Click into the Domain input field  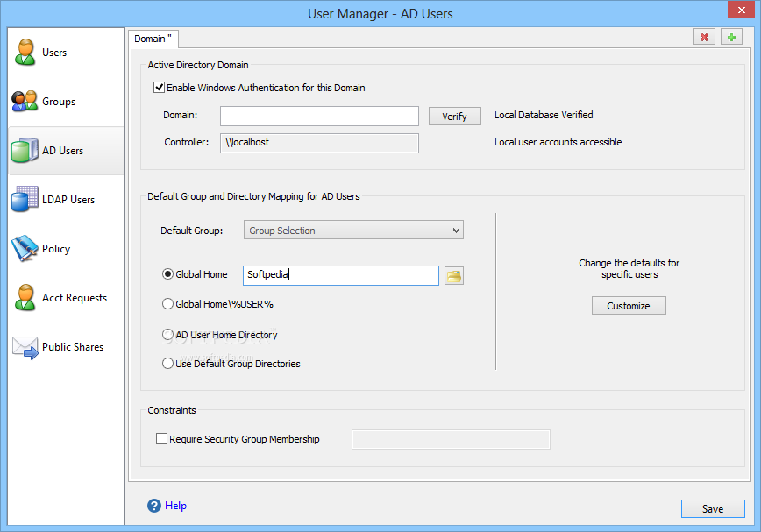319,116
